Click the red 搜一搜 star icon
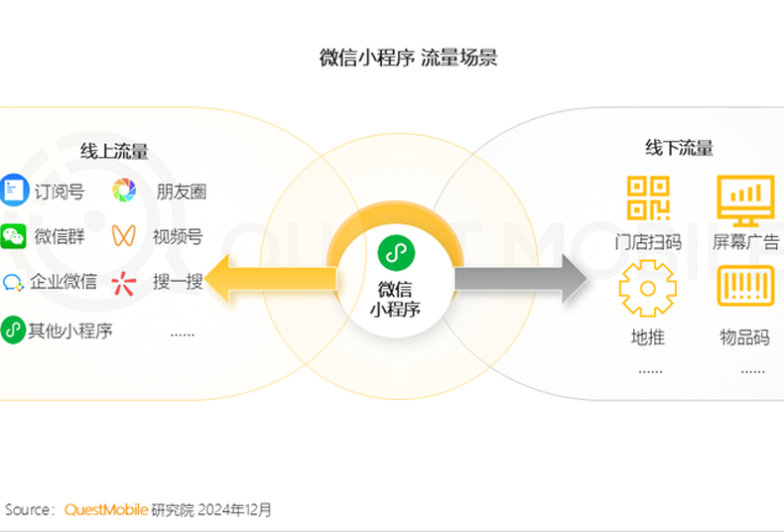 point(124,283)
